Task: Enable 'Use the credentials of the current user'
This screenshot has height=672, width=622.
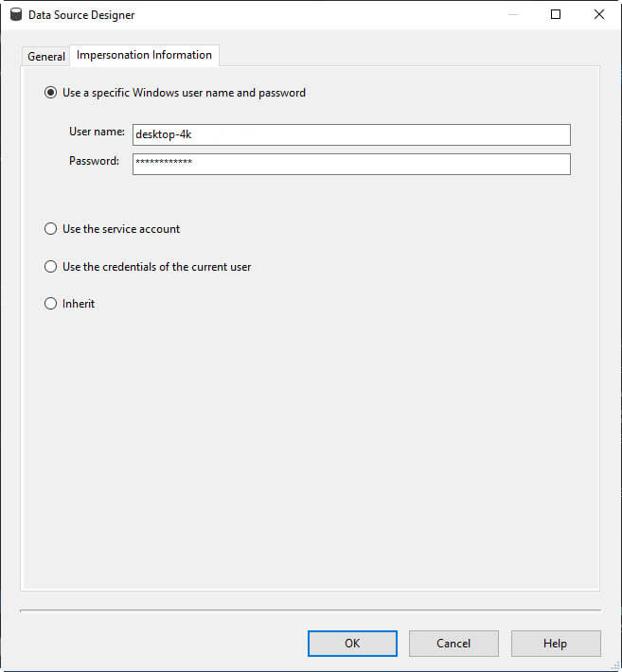Action: (51, 267)
